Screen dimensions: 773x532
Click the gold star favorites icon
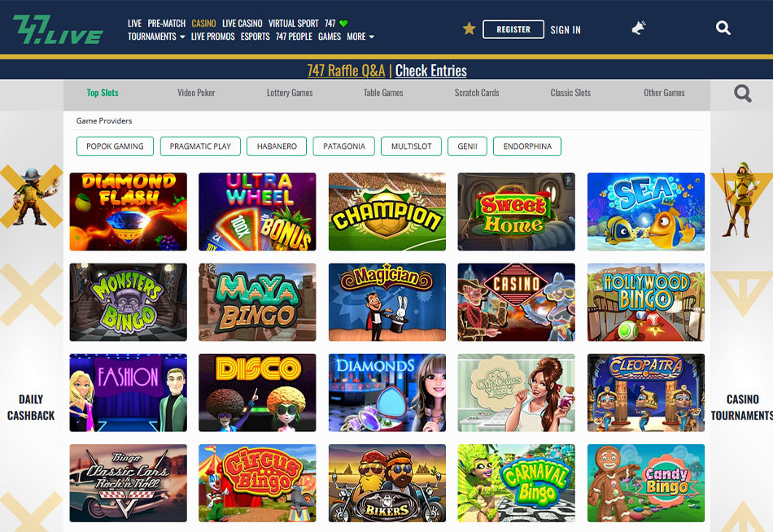(469, 28)
